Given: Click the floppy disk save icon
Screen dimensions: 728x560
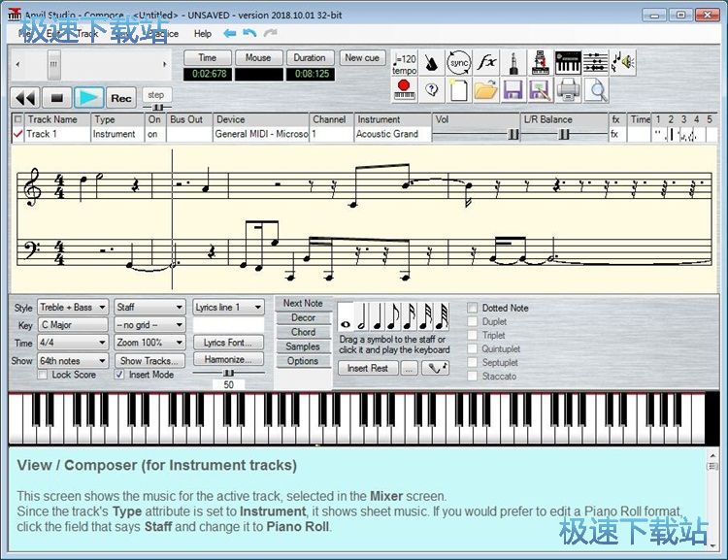Looking at the screenshot, I should (x=513, y=90).
